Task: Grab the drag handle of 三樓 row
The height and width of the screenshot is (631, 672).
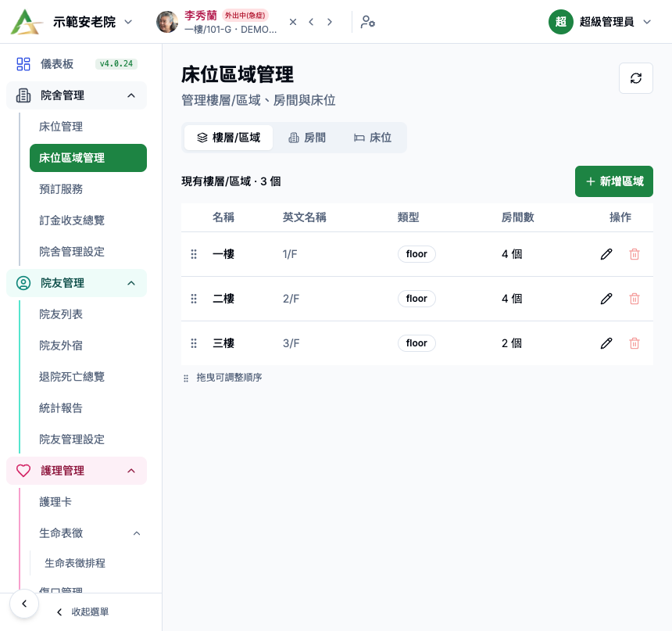Action: pos(194,343)
